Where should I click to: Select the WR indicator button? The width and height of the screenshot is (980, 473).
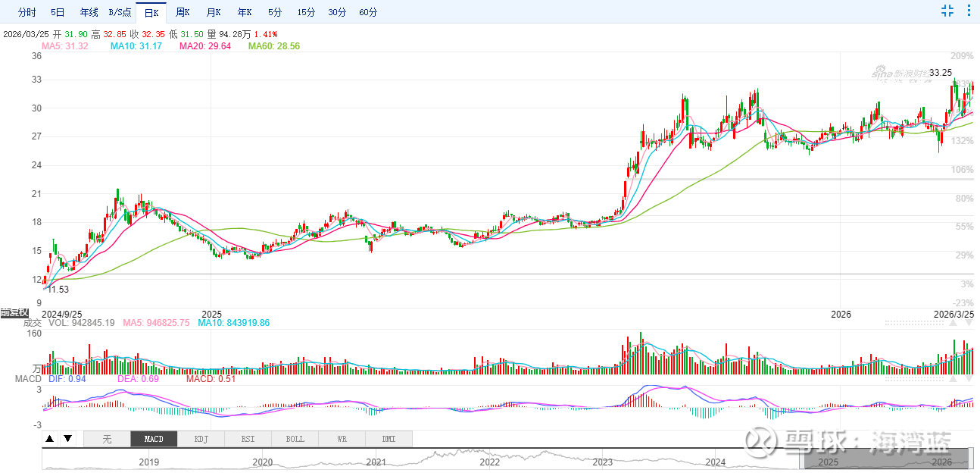[342, 439]
